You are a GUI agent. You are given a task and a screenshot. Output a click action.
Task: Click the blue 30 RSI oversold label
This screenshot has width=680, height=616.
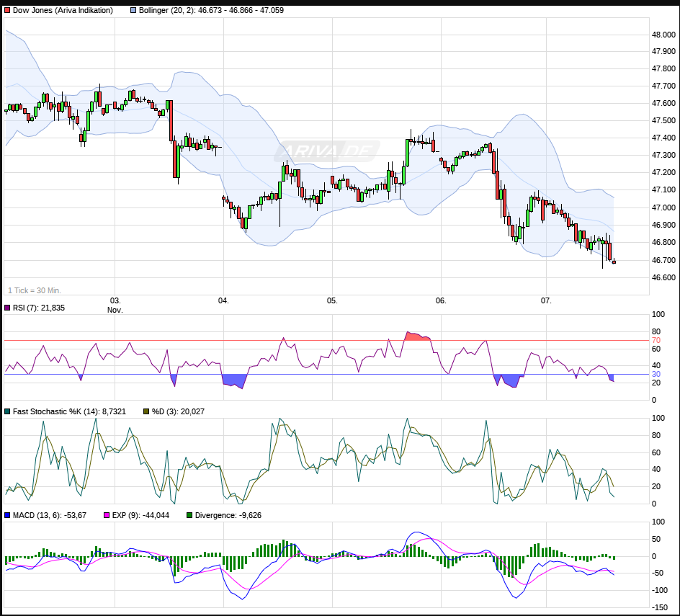coord(656,375)
